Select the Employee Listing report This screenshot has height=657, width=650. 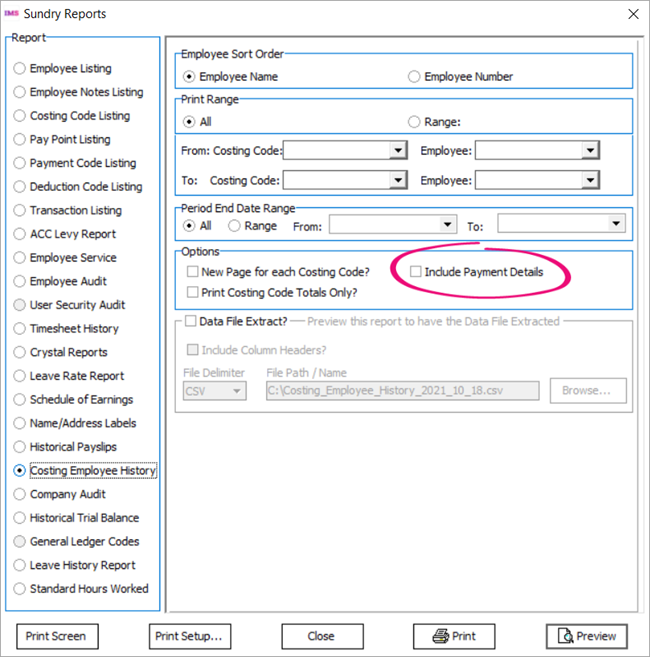(x=20, y=69)
